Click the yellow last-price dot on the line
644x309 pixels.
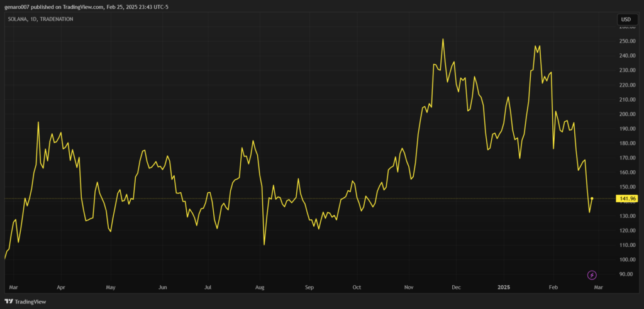[x=592, y=198]
